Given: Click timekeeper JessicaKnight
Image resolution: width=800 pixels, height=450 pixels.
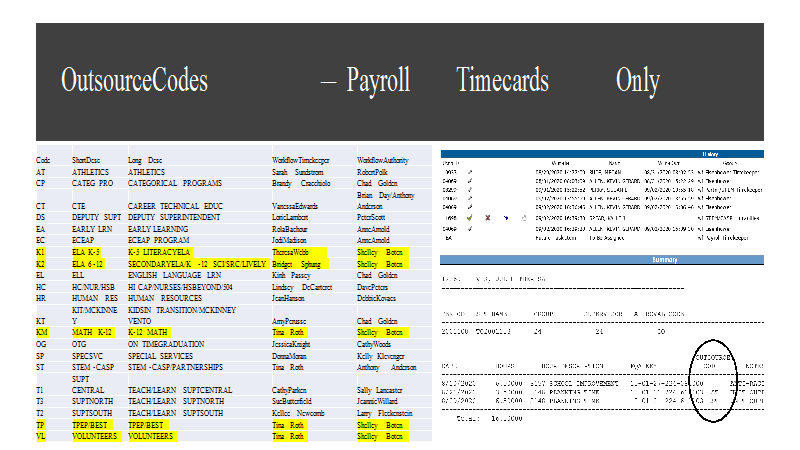Looking at the screenshot, I should click(x=291, y=344).
